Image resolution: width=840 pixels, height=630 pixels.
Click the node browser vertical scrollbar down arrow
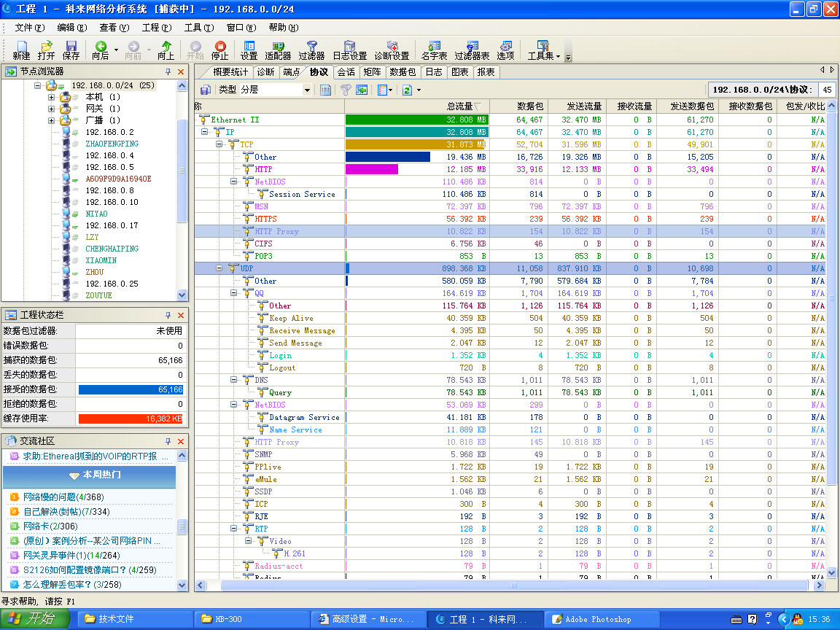click(x=182, y=295)
